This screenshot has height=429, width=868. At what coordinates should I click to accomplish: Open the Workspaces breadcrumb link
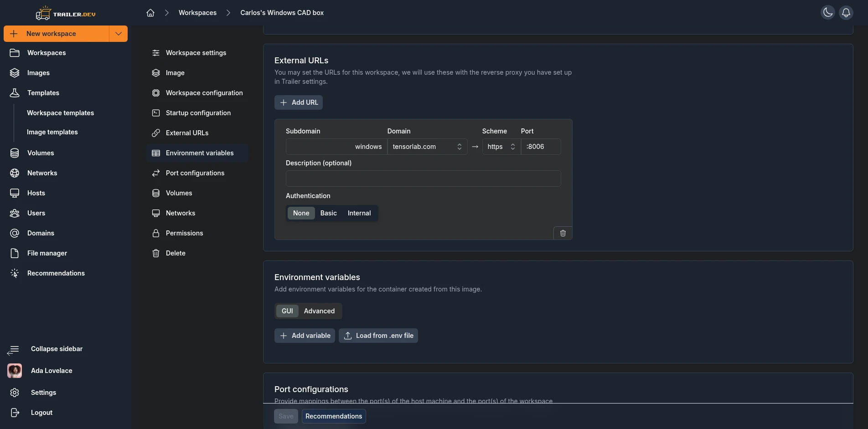click(x=197, y=13)
